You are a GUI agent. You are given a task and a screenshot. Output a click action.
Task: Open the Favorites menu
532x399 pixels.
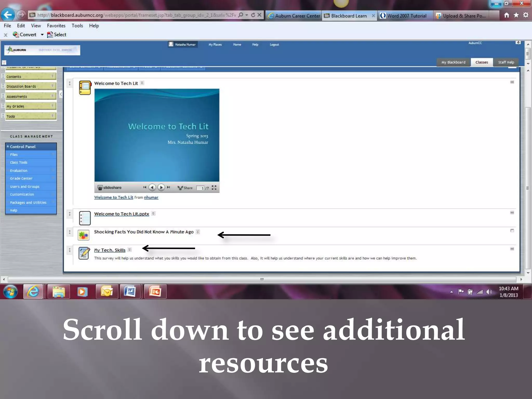(56, 25)
